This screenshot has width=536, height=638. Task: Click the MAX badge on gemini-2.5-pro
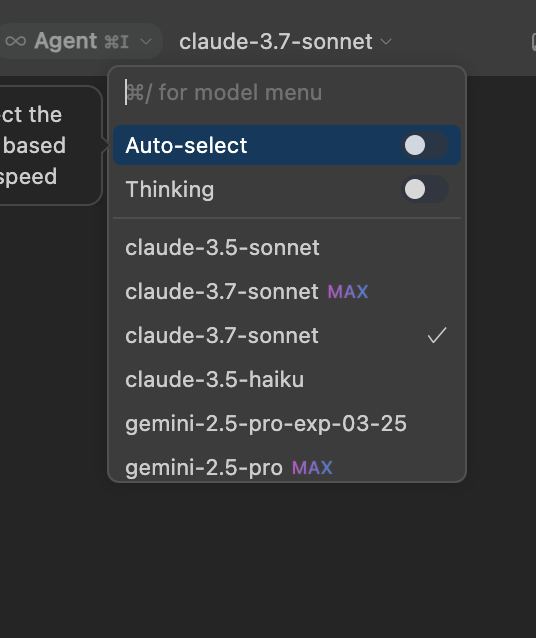point(312,468)
